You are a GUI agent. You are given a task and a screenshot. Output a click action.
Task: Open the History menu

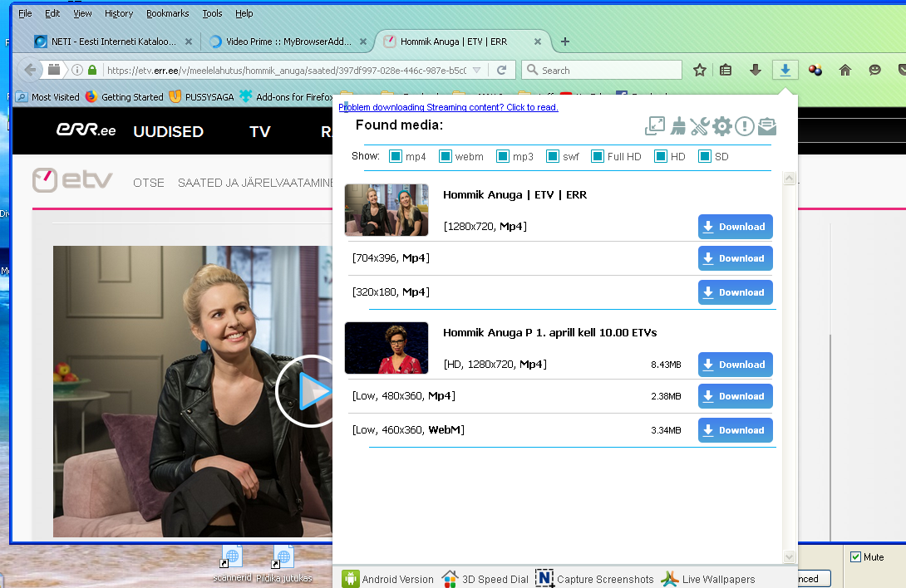(x=119, y=13)
